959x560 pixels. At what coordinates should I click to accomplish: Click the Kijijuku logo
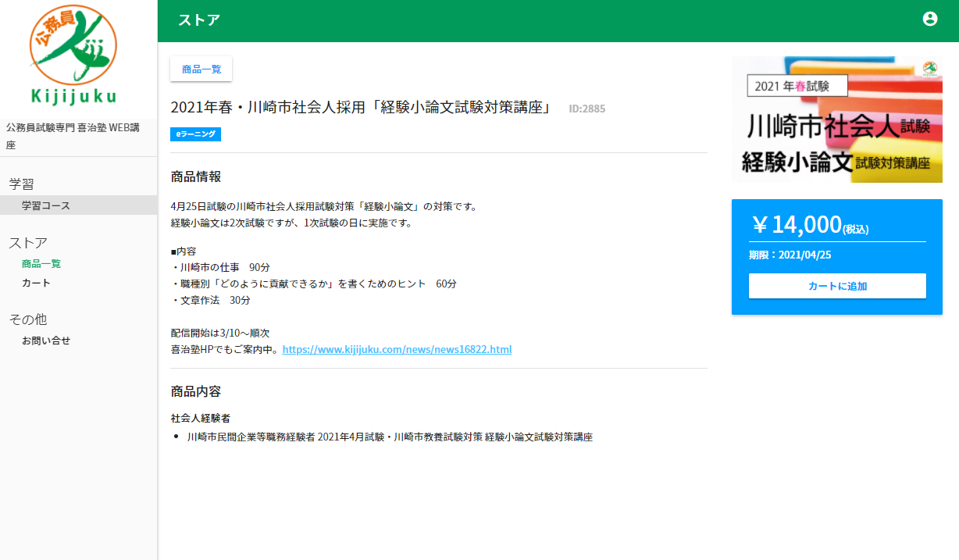click(74, 55)
